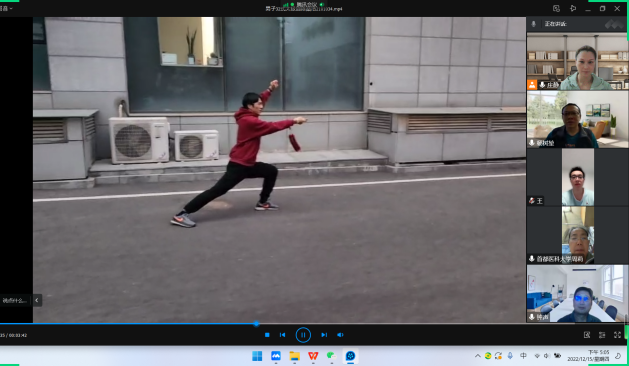Viewport: 629px width, 366px height.
Task: Collapse the side panel left chevron
Action: click(37, 300)
